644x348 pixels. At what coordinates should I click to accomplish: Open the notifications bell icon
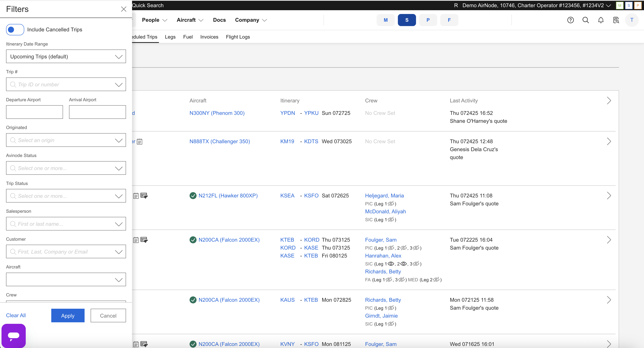[601, 20]
